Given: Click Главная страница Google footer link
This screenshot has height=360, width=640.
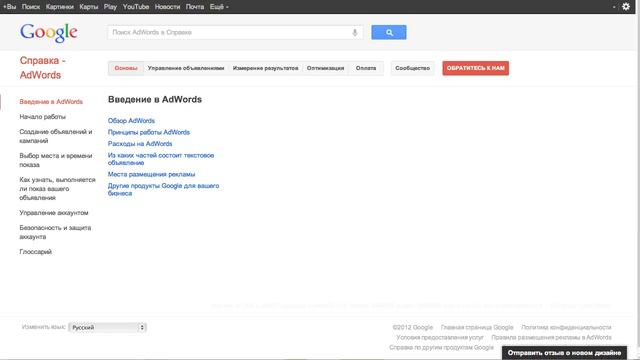Looking at the screenshot, I should [477, 327].
